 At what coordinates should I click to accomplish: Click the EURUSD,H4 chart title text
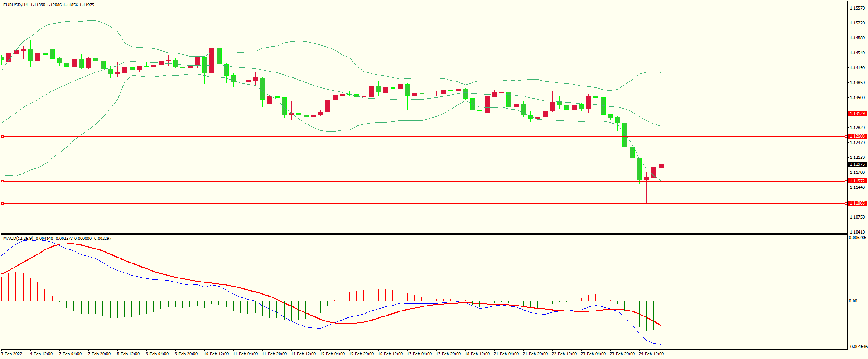coord(15,5)
